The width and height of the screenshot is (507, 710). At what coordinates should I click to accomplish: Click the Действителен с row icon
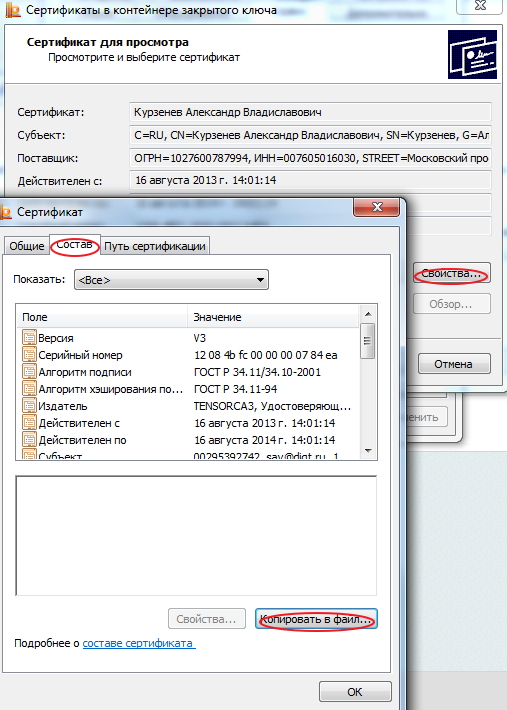[x=29, y=423]
